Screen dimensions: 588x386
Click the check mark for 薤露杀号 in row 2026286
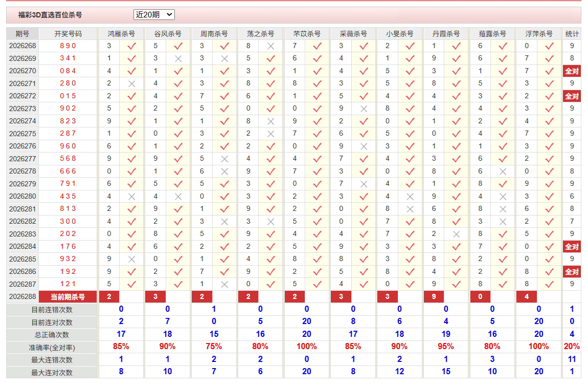pyautogui.click(x=503, y=272)
